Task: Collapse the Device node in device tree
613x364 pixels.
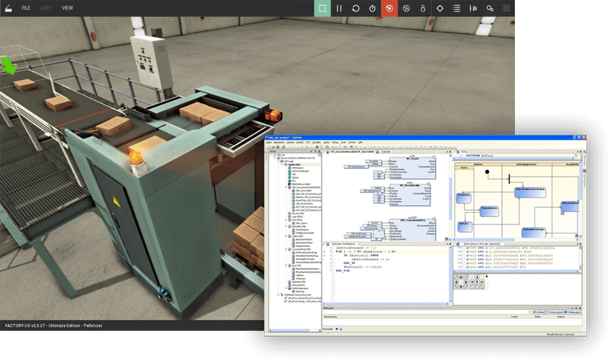Action: point(275,158)
